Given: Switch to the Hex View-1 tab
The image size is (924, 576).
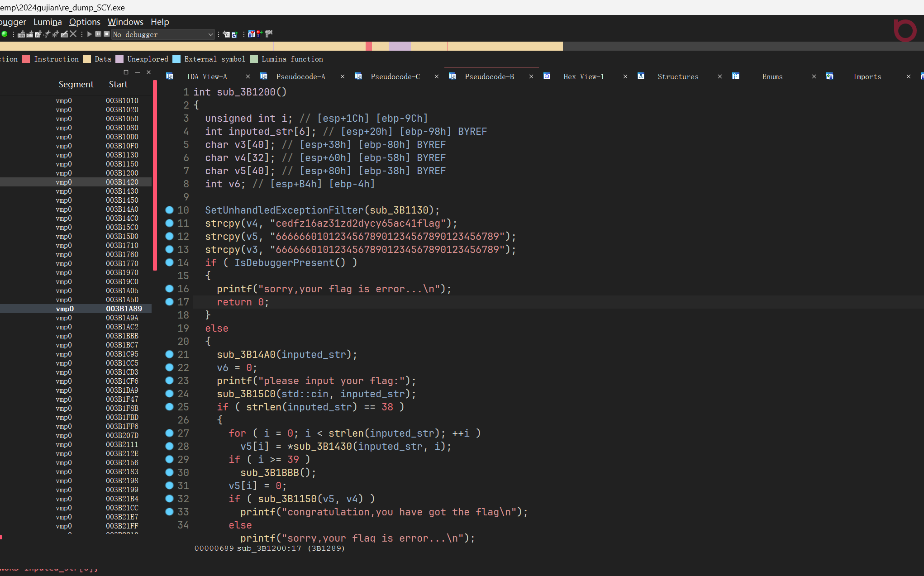Looking at the screenshot, I should coord(584,76).
